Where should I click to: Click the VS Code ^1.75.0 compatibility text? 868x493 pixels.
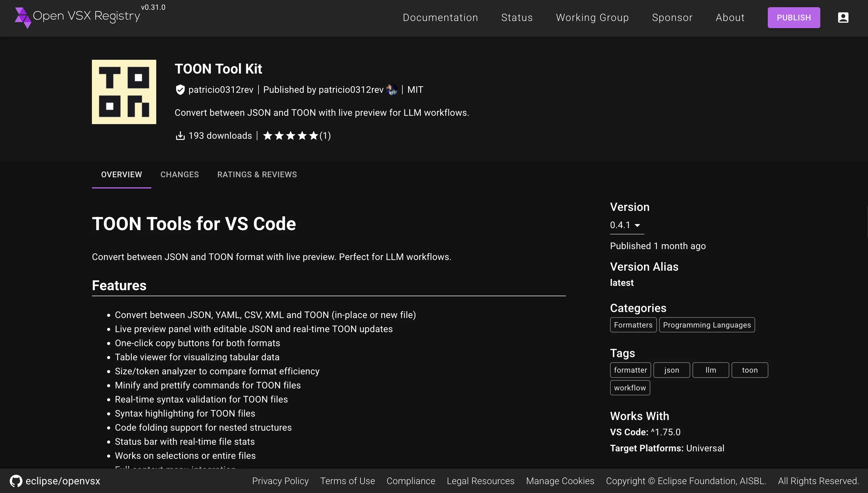[645, 432]
